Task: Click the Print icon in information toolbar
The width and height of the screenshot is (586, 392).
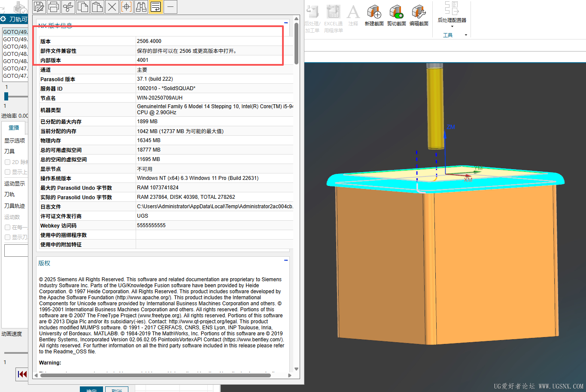Action: point(54,6)
